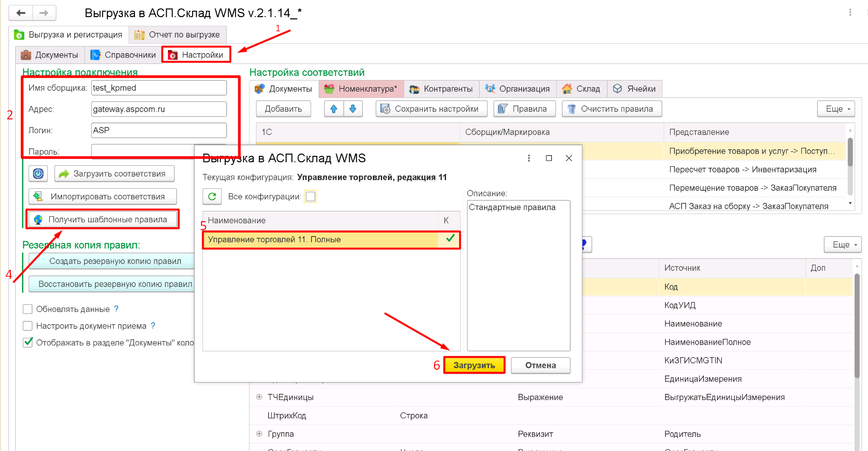Move the row up with the blue up arrow
868x451 pixels.
334,109
